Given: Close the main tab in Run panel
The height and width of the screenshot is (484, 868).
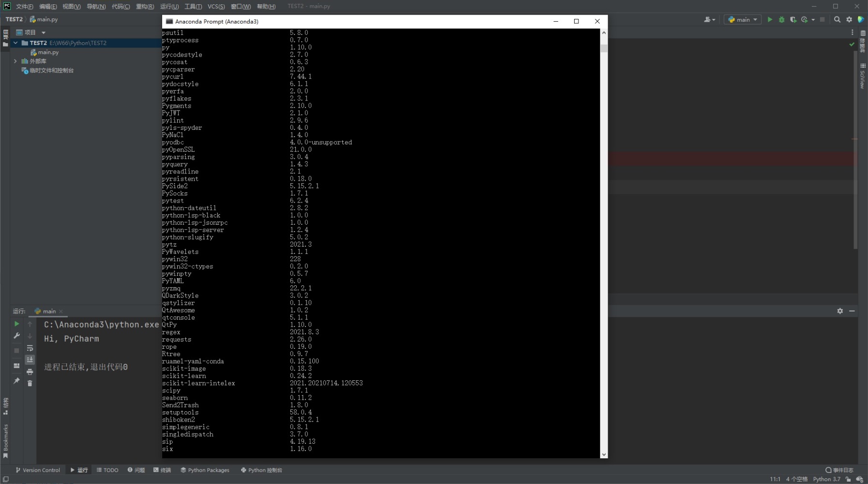Looking at the screenshot, I should 61,312.
